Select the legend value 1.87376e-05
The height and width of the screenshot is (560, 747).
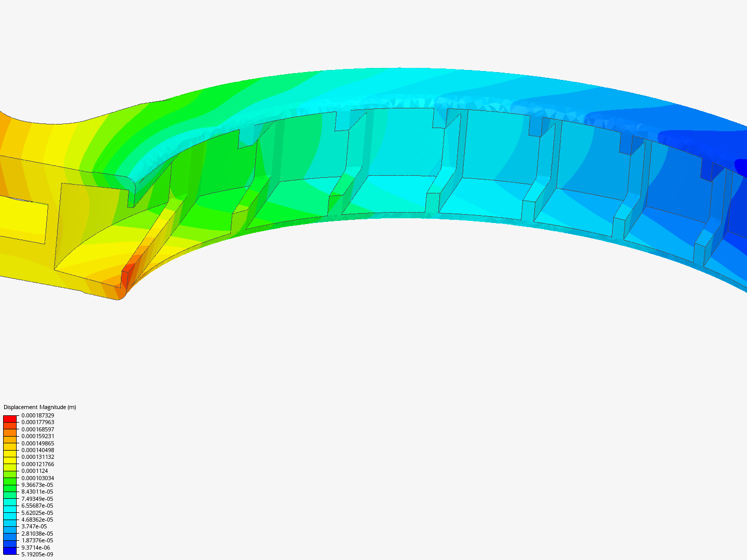37,540
